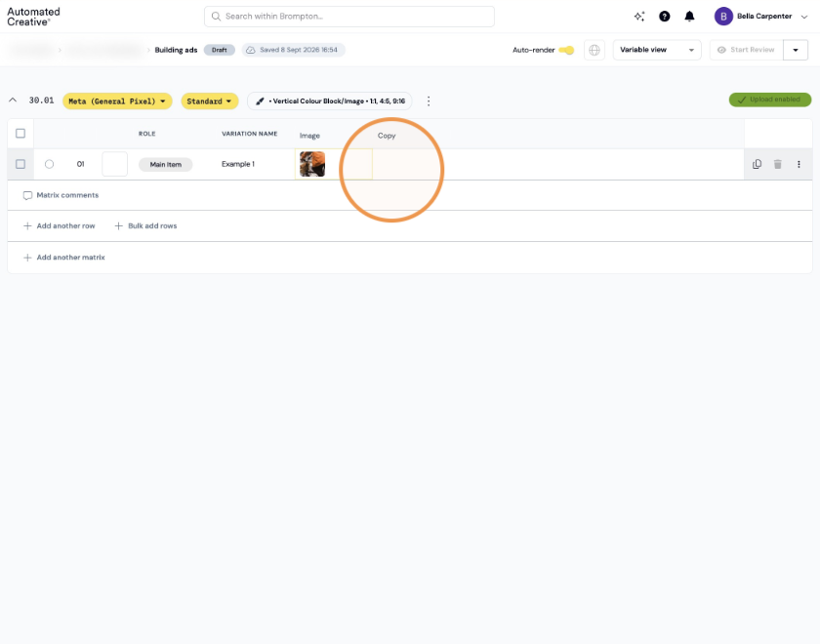Click the cloud saved status chip
The height and width of the screenshot is (644, 820).
coord(294,50)
